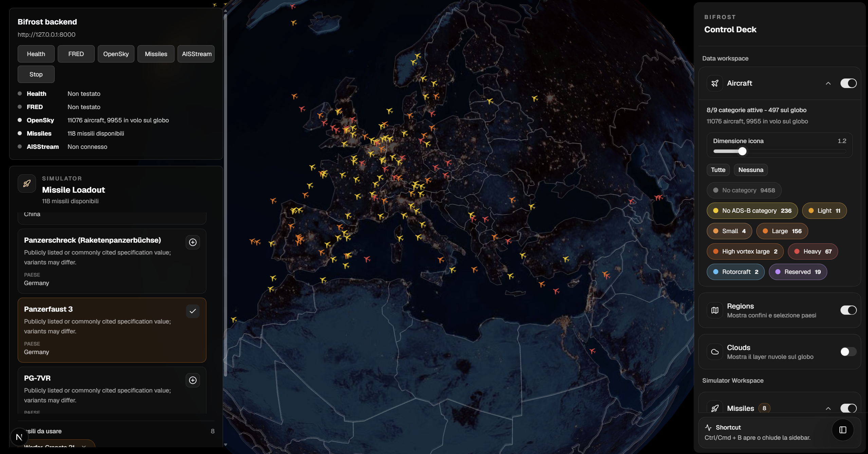The height and width of the screenshot is (454, 868).
Task: Click the AISStream backend button
Action: (196, 54)
